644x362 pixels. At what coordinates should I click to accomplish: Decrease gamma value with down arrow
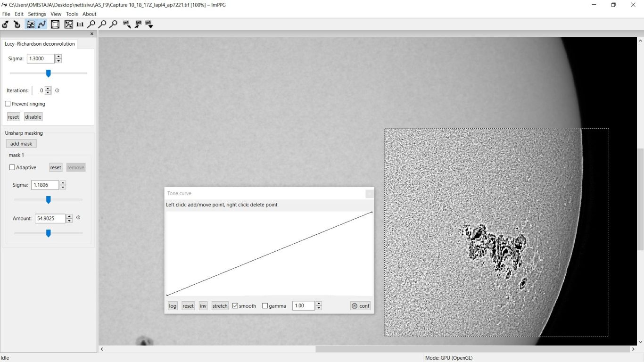tap(319, 308)
